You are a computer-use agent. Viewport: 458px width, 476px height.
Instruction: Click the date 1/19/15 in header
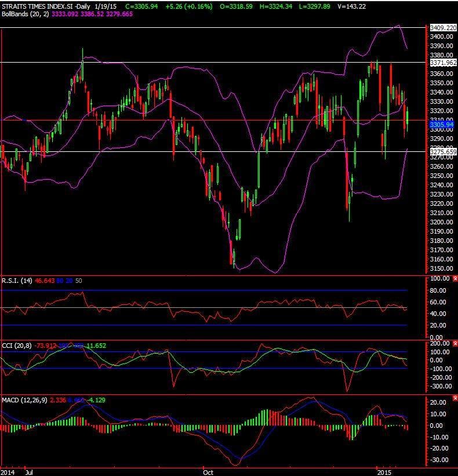click(x=106, y=6)
